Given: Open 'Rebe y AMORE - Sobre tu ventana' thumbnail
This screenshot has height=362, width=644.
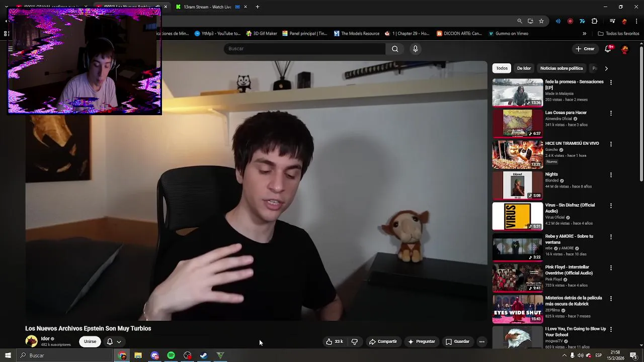Looking at the screenshot, I should 517,247.
